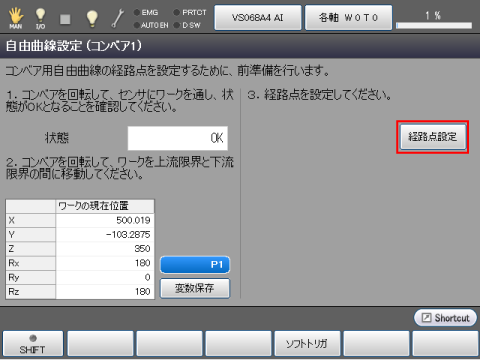This screenshot has width=480, height=360.
Task: Open the 各軸 W0 T0 coordinate selector
Action: pos(348,18)
